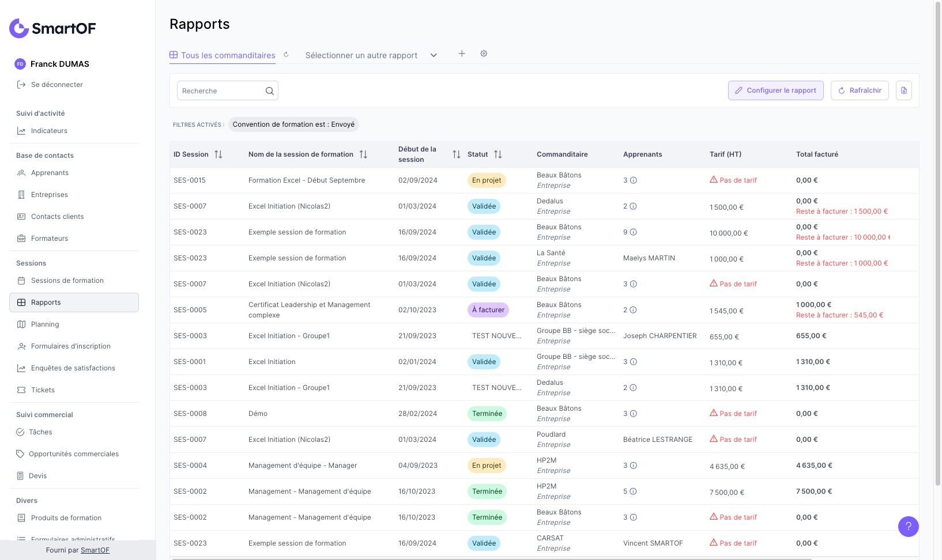Open Tâches in the sidebar
Viewport: 942px width, 560px height.
(x=40, y=432)
